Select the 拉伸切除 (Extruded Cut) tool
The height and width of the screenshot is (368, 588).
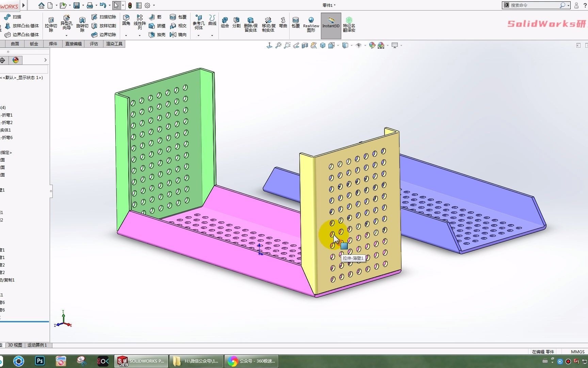51,24
